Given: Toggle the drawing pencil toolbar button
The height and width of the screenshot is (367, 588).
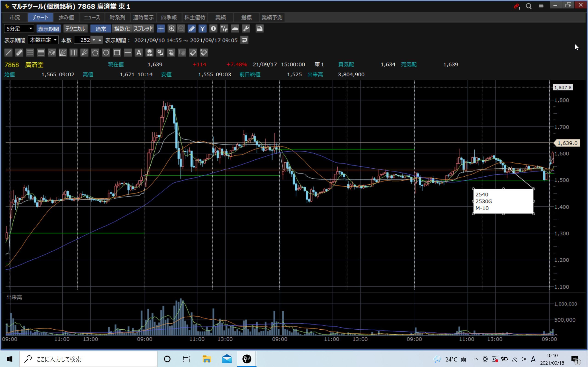Looking at the screenshot, I should pyautogui.click(x=192, y=29).
